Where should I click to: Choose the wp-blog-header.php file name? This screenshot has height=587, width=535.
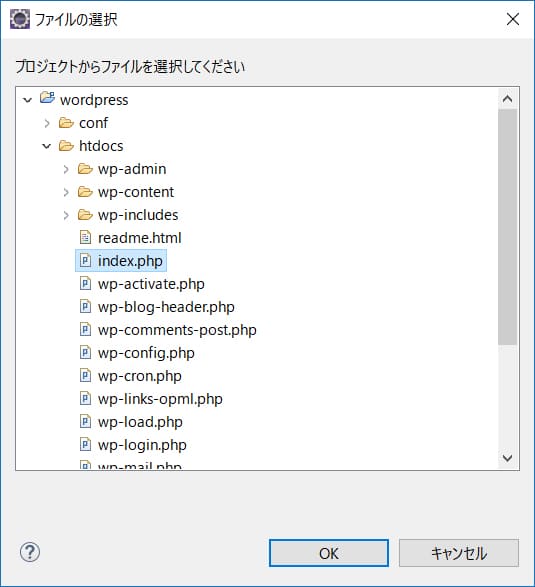166,307
